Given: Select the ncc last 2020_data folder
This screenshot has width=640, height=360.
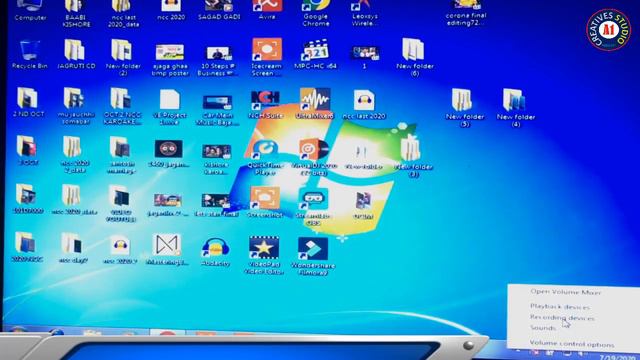Looking at the screenshot, I should (x=123, y=14).
